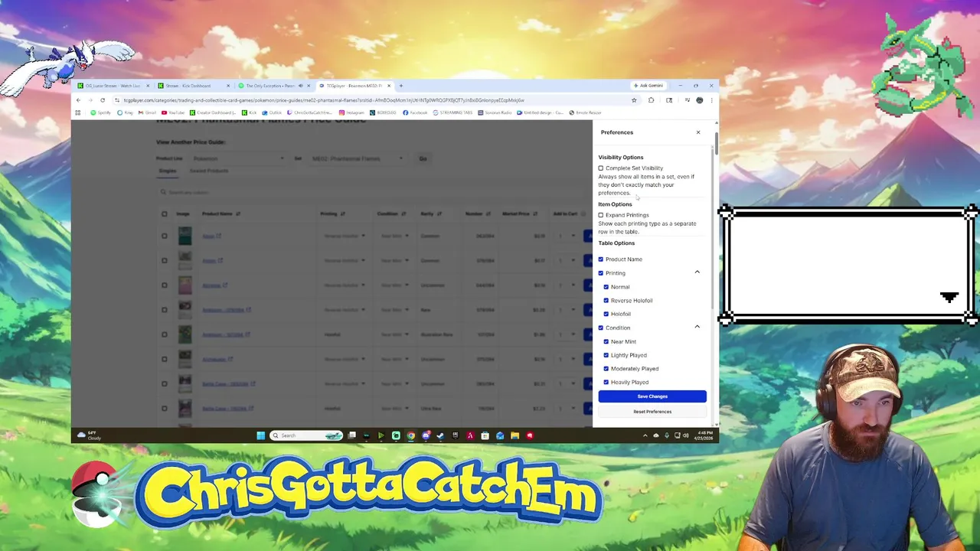
Task: Click the Ask Gemini button
Action: pyautogui.click(x=648, y=86)
